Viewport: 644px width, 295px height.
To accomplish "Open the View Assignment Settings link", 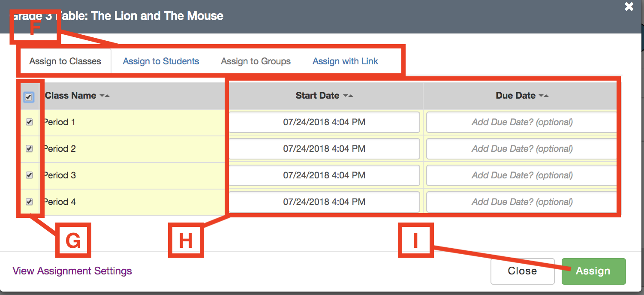I will (x=72, y=271).
